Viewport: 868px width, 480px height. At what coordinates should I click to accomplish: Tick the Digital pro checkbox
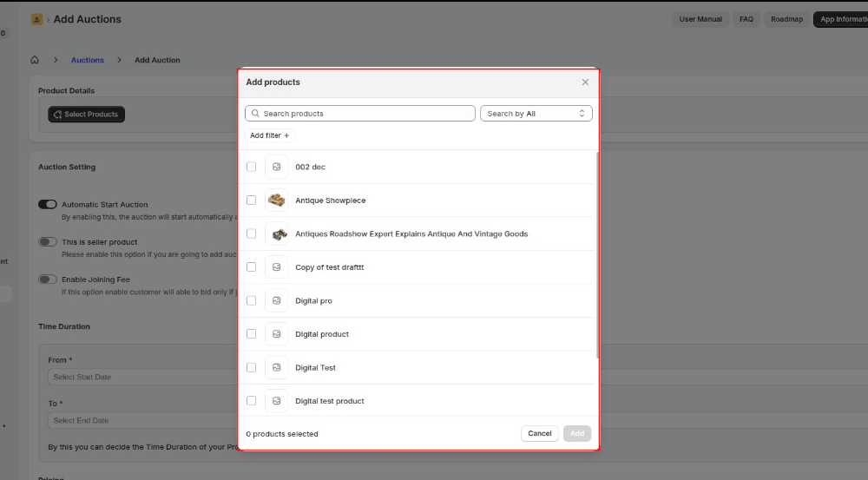pos(252,300)
